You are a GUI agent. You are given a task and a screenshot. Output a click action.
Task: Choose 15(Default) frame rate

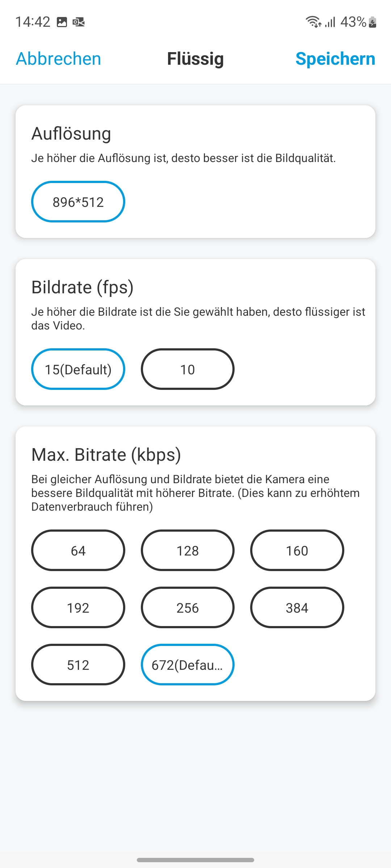tap(78, 369)
